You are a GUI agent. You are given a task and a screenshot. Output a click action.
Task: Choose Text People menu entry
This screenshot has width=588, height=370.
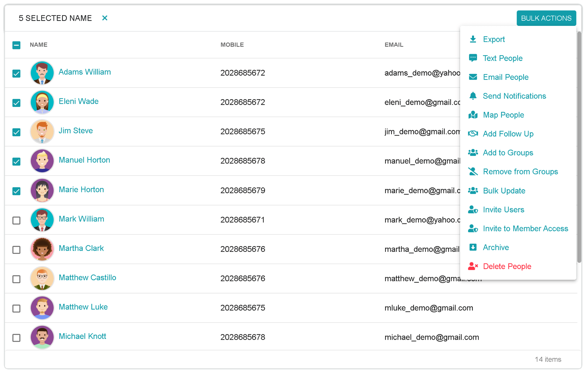(518, 58)
